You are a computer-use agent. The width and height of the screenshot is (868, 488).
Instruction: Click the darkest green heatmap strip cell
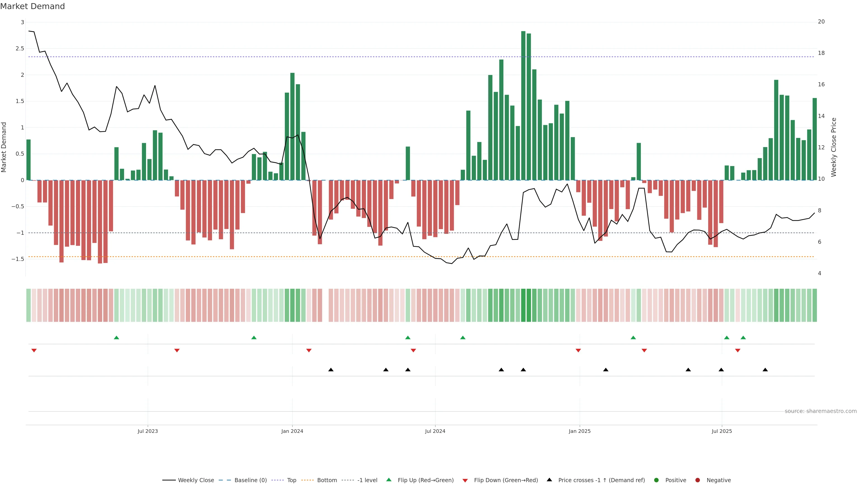click(x=523, y=305)
